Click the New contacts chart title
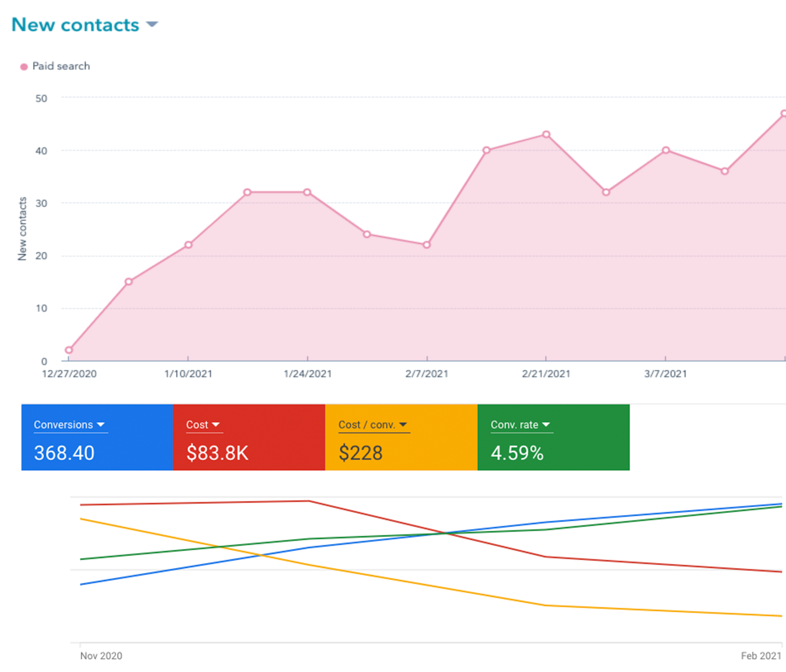786x672 pixels. point(75,25)
